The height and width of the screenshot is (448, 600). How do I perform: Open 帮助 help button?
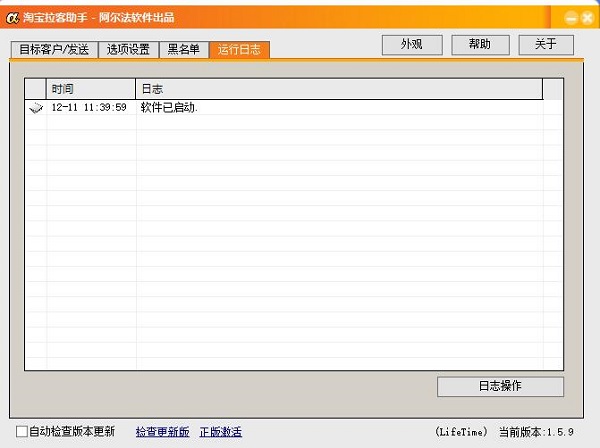480,45
